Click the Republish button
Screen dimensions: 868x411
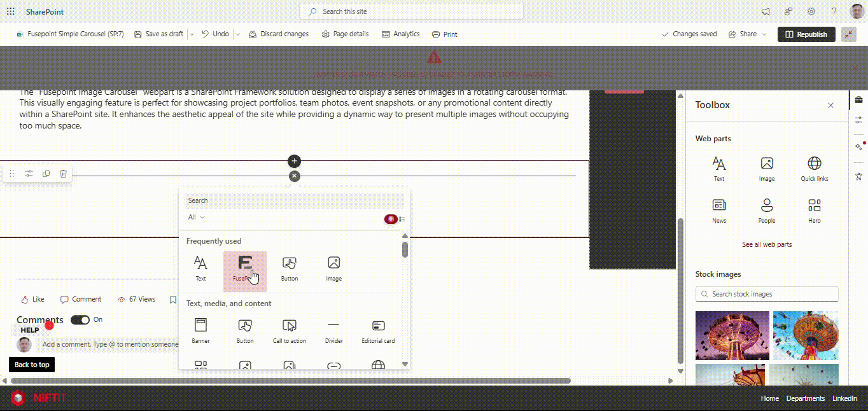[806, 34]
